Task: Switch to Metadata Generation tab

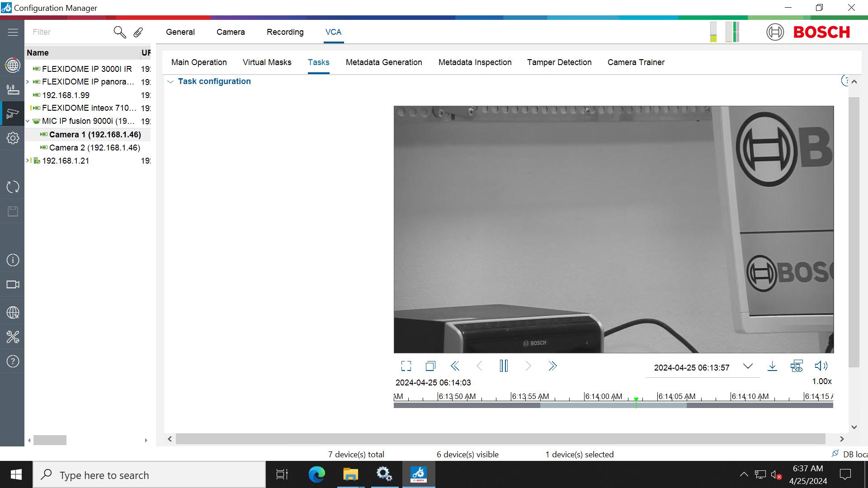Action: pyautogui.click(x=383, y=62)
